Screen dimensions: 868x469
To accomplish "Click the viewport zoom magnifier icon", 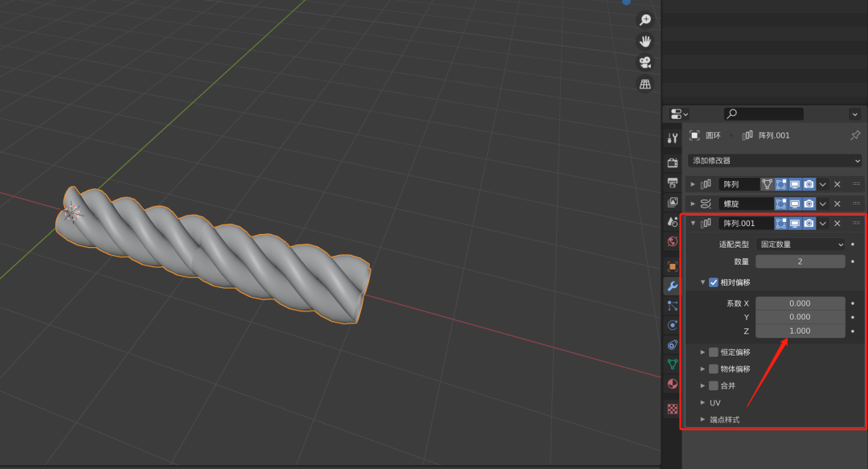I will (x=645, y=20).
